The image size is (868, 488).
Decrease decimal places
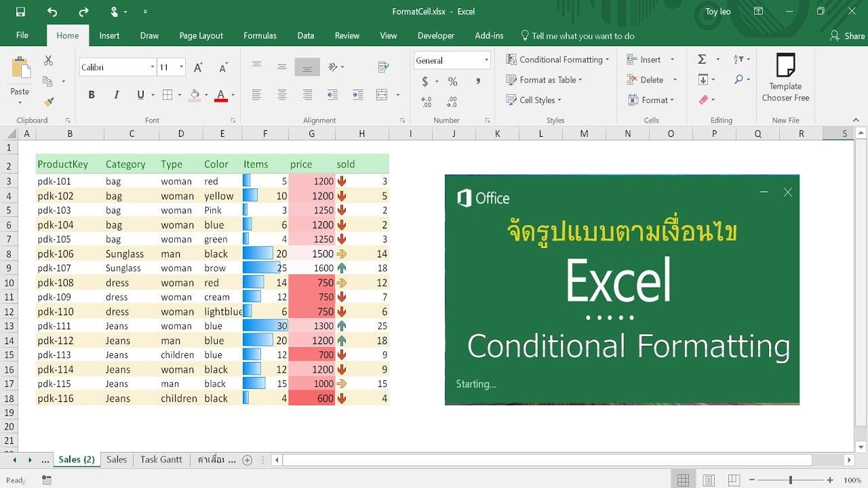coord(452,102)
